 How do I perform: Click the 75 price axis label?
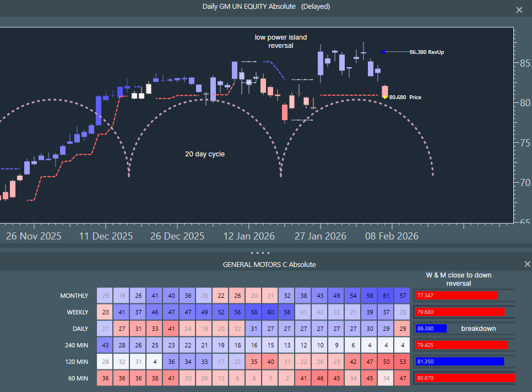pyautogui.click(x=525, y=143)
